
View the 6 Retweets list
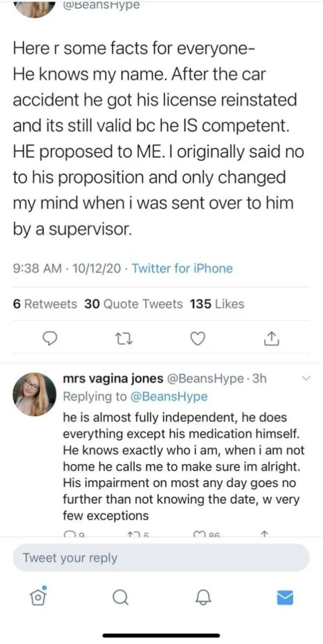click(x=45, y=304)
